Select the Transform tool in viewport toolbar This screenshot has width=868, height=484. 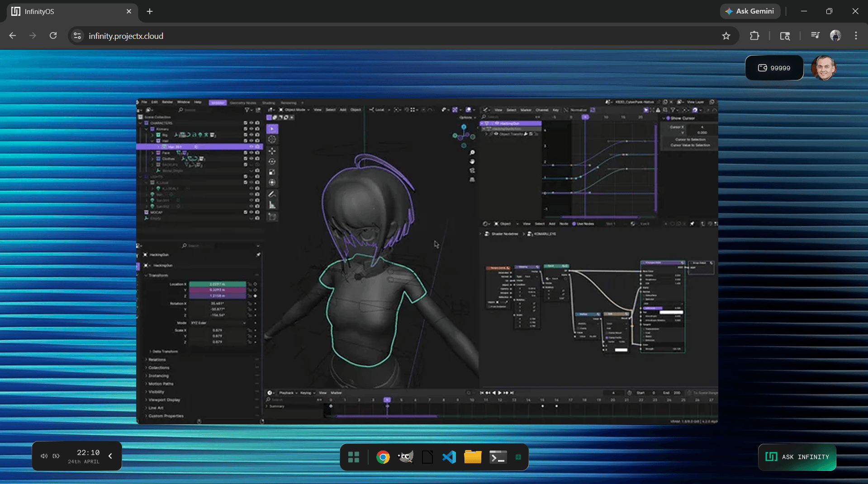[272, 183]
